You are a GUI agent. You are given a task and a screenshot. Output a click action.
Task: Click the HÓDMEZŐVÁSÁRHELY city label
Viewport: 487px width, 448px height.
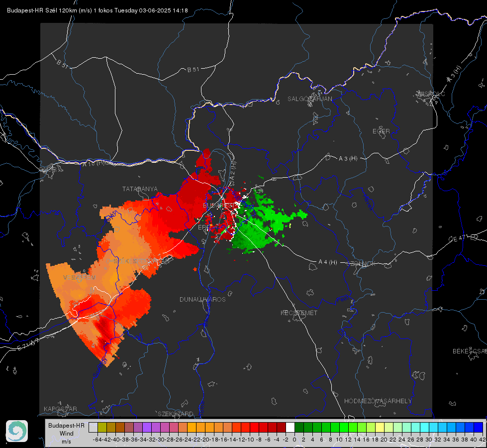pos(378,401)
